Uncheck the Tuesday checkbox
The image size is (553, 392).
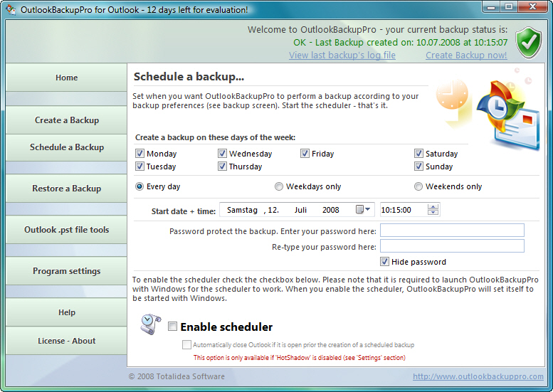pos(139,166)
